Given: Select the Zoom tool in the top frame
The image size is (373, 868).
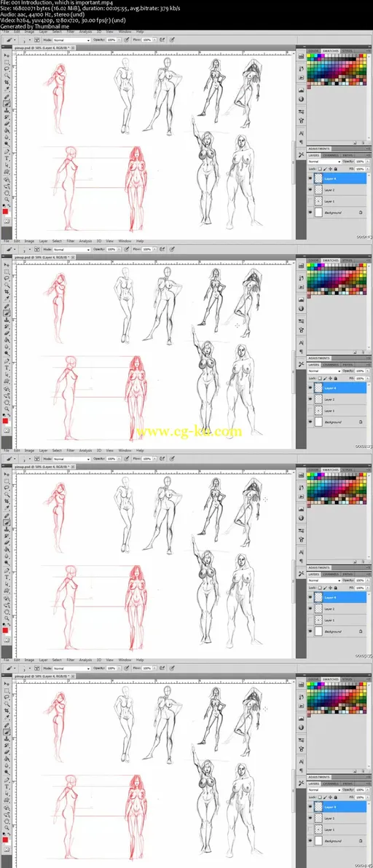Looking at the screenshot, I should point(7,199).
